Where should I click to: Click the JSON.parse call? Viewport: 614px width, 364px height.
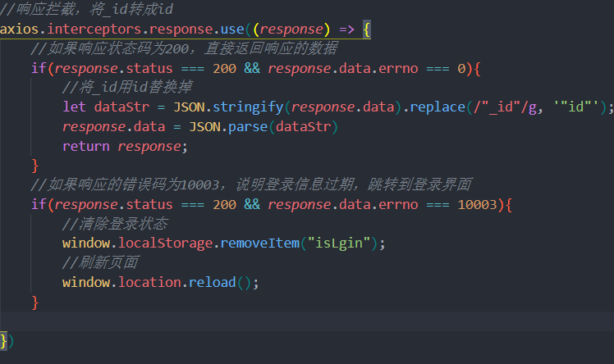click(x=228, y=127)
